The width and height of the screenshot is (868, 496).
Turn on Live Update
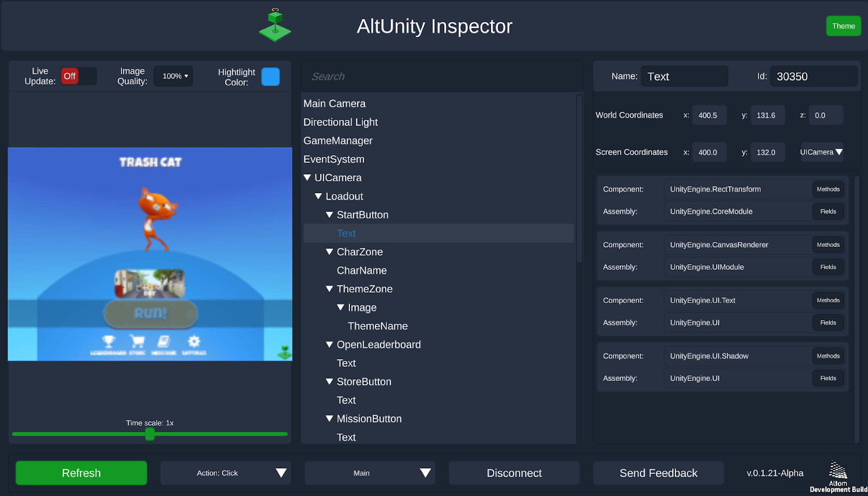click(x=78, y=76)
